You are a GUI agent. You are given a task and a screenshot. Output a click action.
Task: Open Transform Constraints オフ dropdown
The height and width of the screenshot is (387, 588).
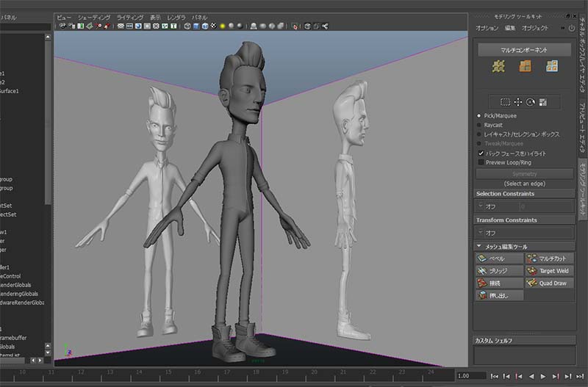pos(524,233)
